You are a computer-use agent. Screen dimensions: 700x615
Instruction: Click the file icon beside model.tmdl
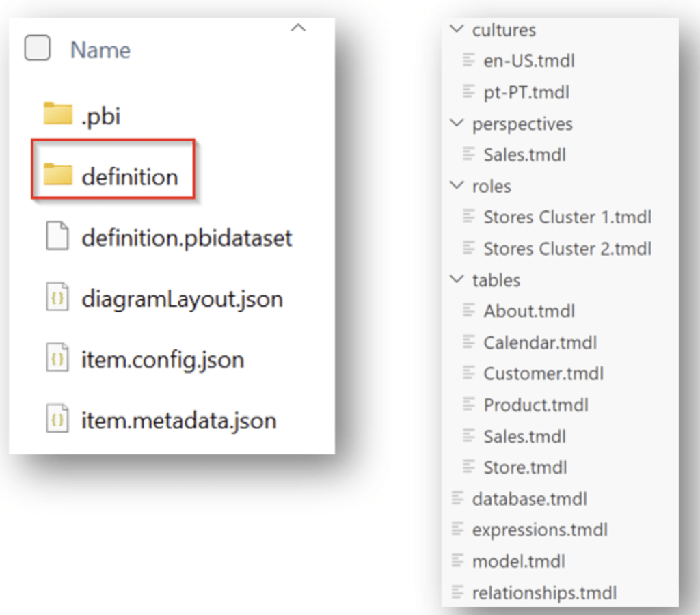[x=457, y=561]
